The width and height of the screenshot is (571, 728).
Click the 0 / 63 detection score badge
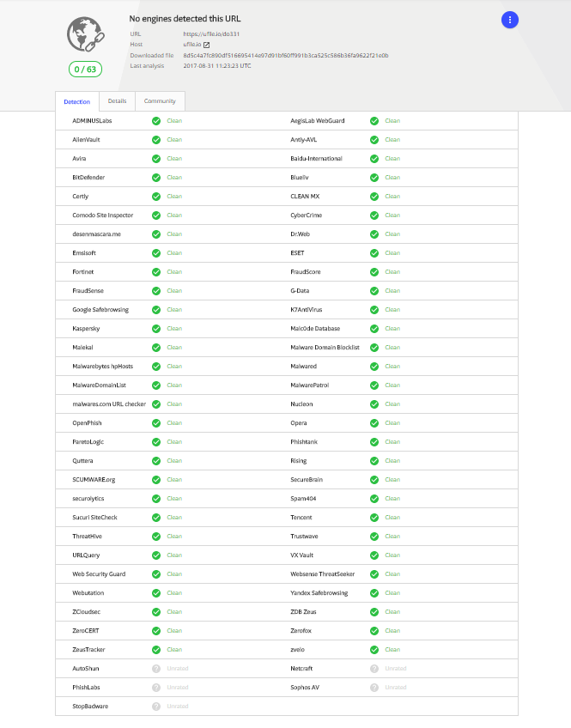point(85,70)
